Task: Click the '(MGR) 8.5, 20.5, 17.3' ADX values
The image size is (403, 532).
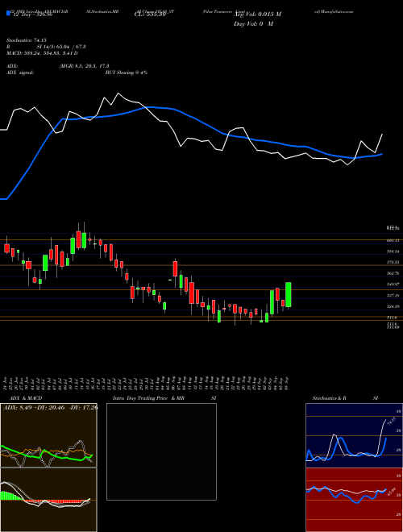Action: pyautogui.click(x=84, y=66)
